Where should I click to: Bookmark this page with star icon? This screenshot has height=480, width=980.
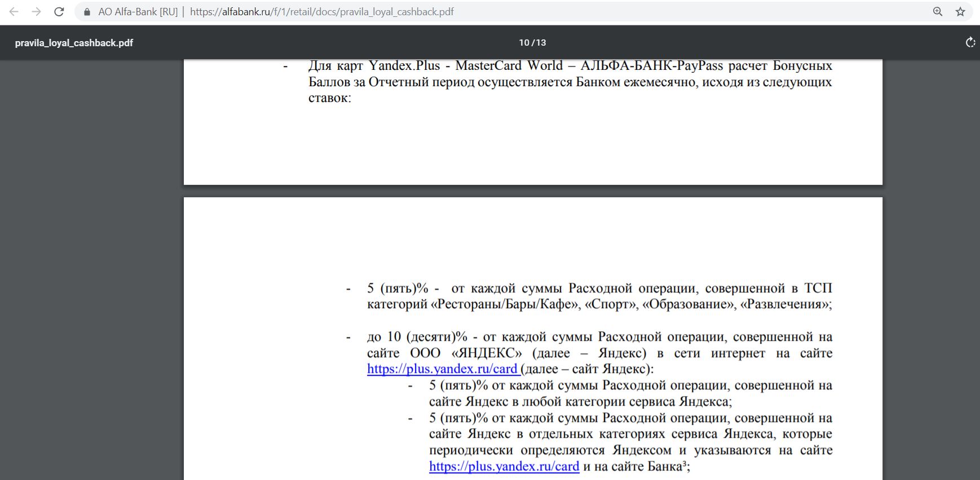tap(960, 12)
